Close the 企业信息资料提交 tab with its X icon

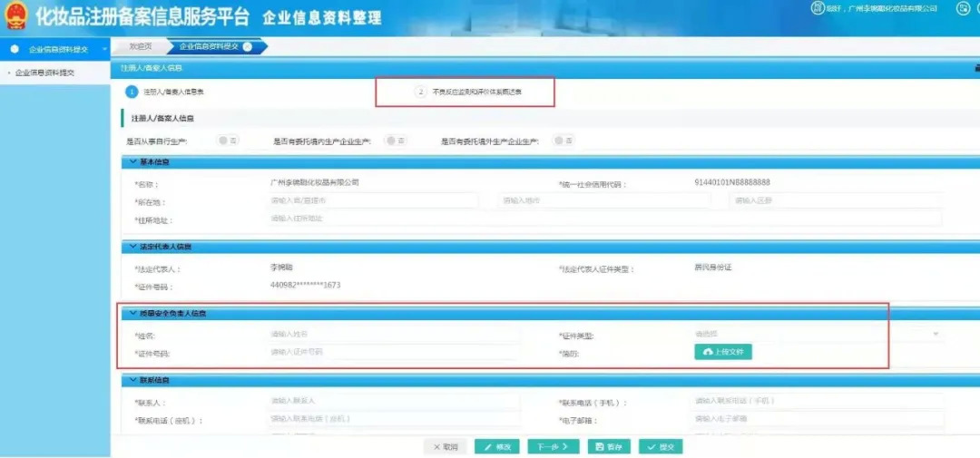click(248, 47)
